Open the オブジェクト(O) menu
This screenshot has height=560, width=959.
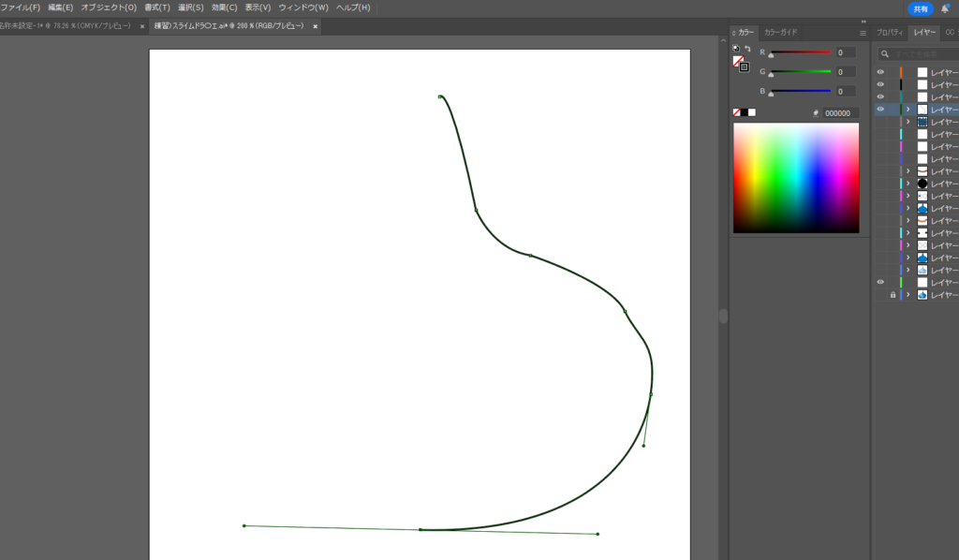pyautogui.click(x=109, y=7)
